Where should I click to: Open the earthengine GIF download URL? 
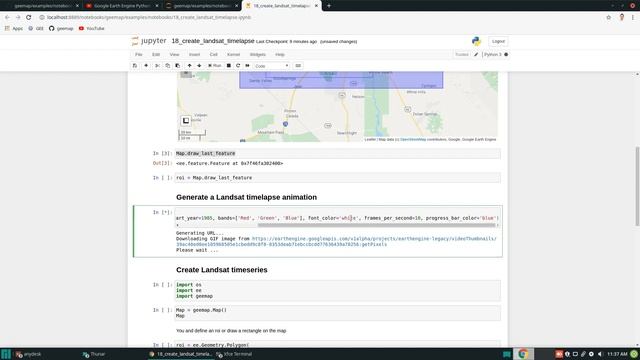(x=336, y=241)
